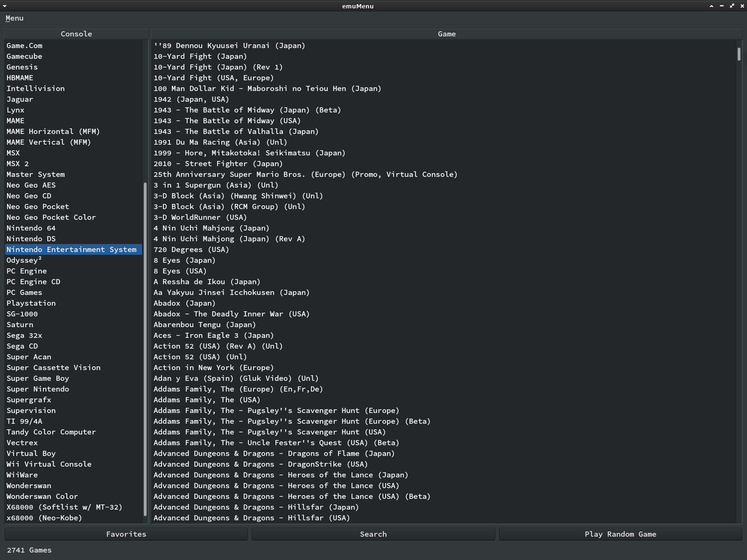Select Master System console

(x=73, y=175)
